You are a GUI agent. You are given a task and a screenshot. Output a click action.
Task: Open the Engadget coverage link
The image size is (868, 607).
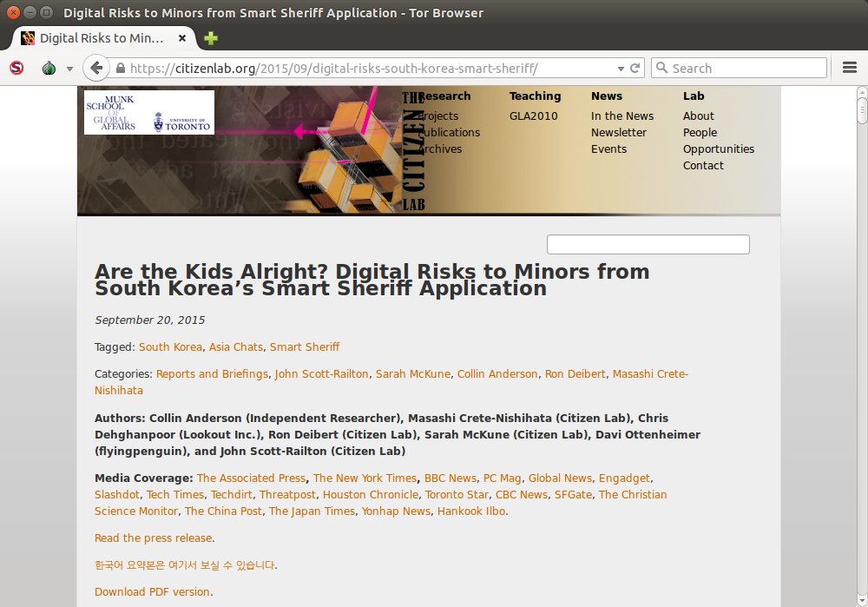624,478
